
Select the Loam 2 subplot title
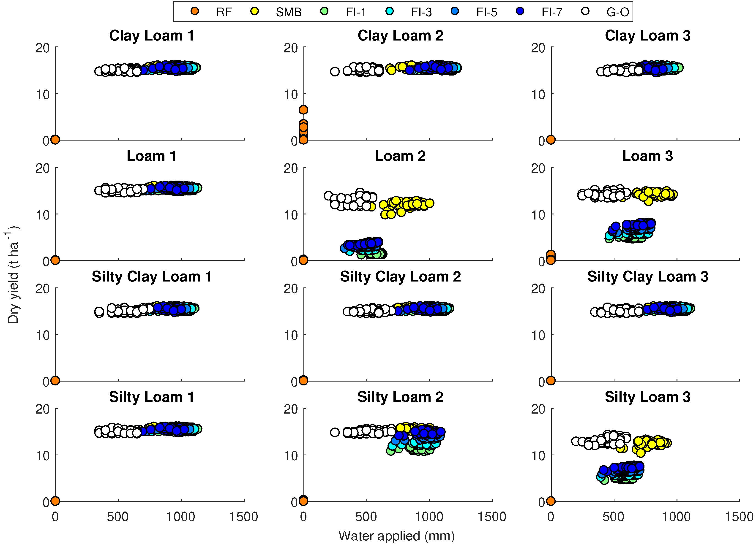tap(400, 156)
